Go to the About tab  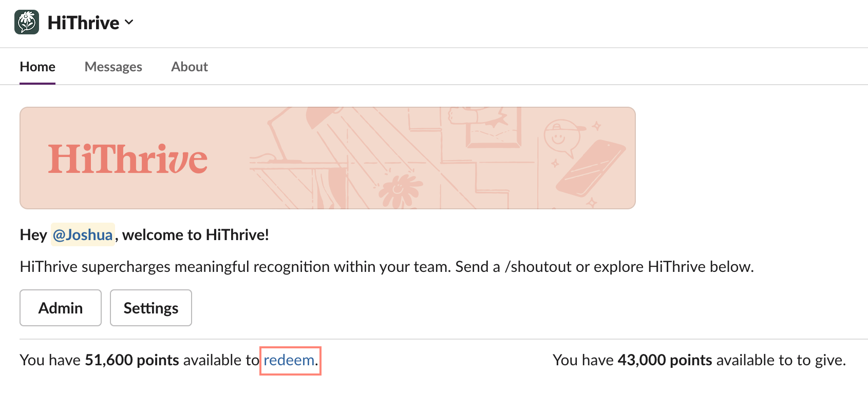[189, 67]
